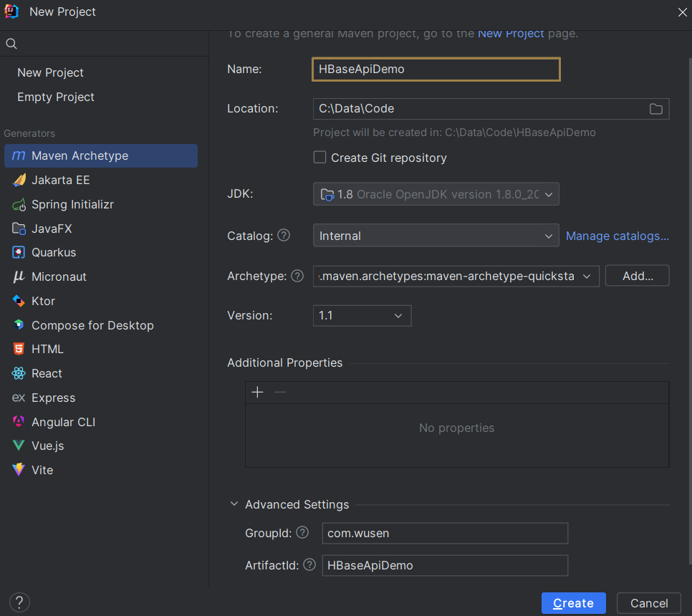Click the help icon next to GroupId
Screen dimensions: 692x616
pos(302,532)
